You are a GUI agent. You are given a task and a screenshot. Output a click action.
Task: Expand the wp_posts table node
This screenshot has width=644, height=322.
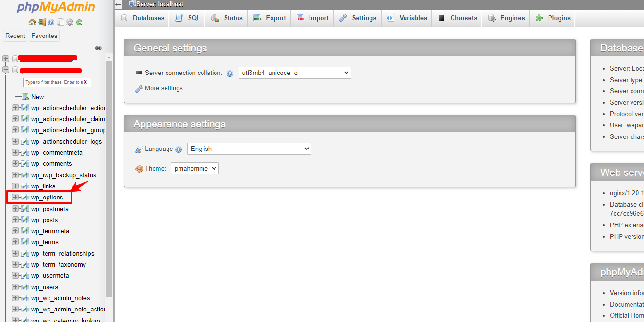click(x=15, y=220)
